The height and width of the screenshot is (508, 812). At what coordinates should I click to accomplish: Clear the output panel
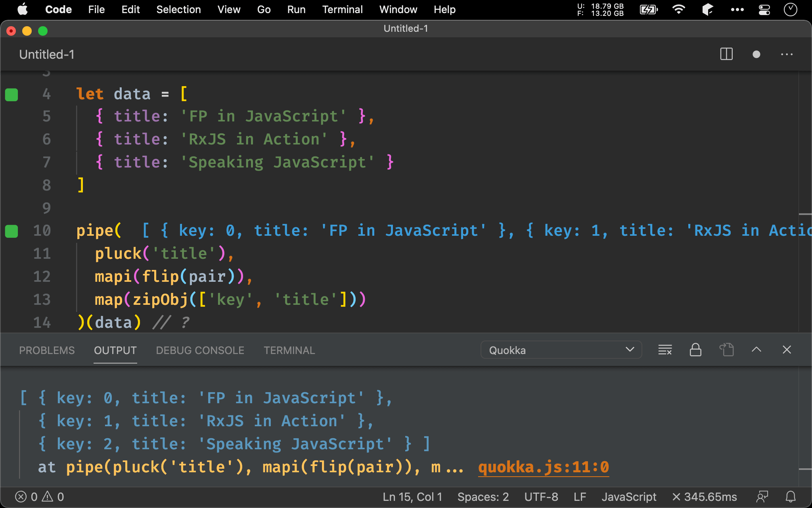click(665, 350)
